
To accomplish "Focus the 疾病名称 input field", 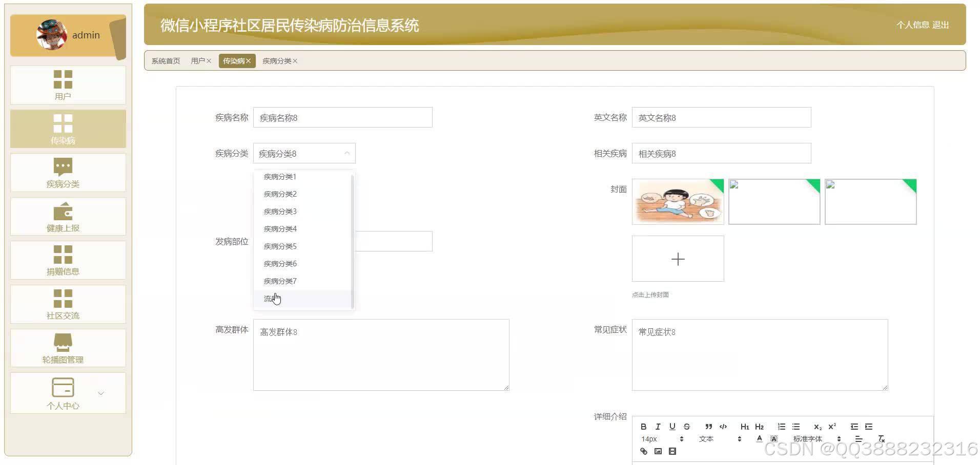I will pyautogui.click(x=342, y=117).
